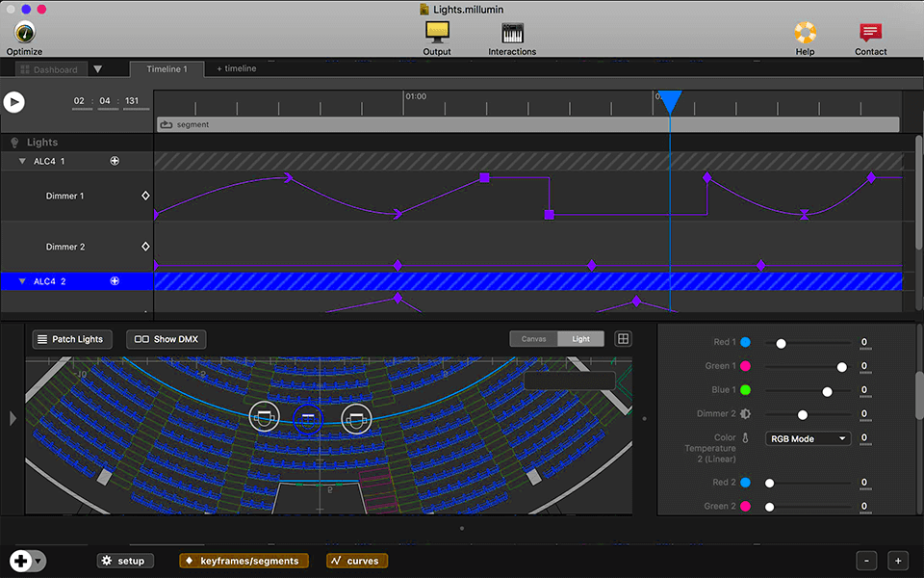The image size is (924, 578).
Task: Click the plus icon next to ALC4 1
Action: tap(115, 161)
